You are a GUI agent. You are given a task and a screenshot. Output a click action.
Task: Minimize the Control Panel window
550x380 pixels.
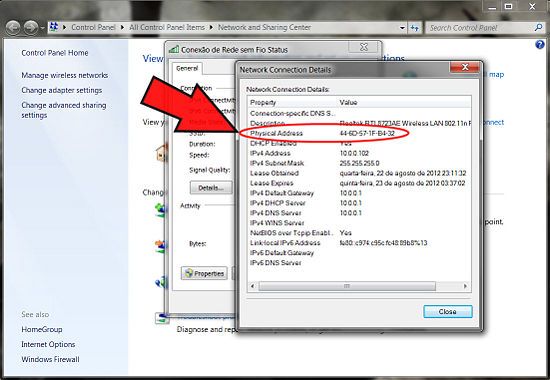pos(492,6)
